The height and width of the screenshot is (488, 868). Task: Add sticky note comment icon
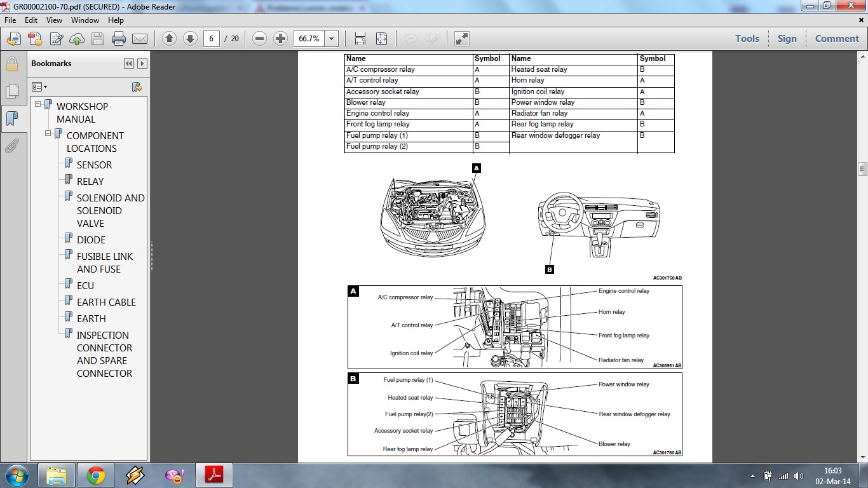pyautogui.click(x=411, y=39)
